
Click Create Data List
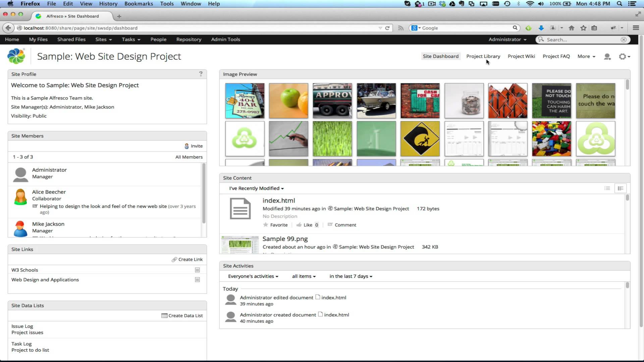point(182,316)
